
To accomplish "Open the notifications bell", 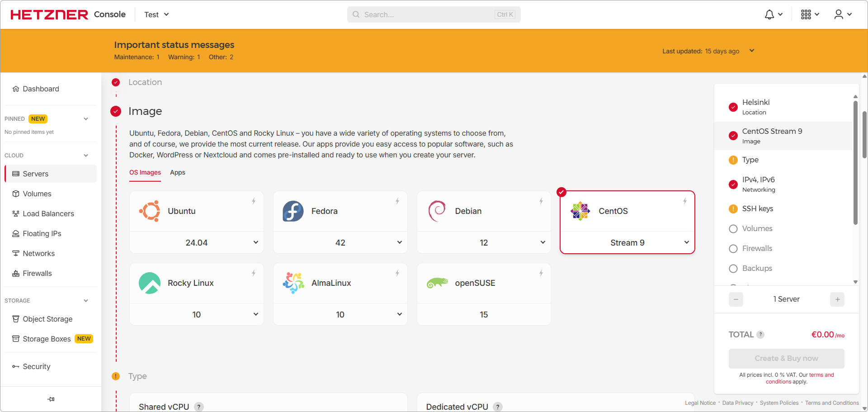I will pyautogui.click(x=769, y=14).
